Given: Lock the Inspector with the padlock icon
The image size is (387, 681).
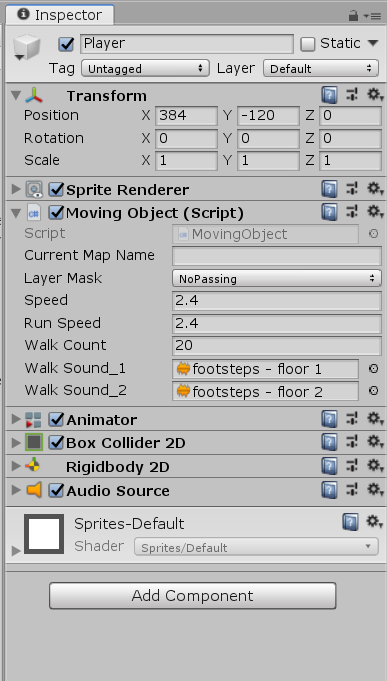Looking at the screenshot, I should [x=353, y=16].
